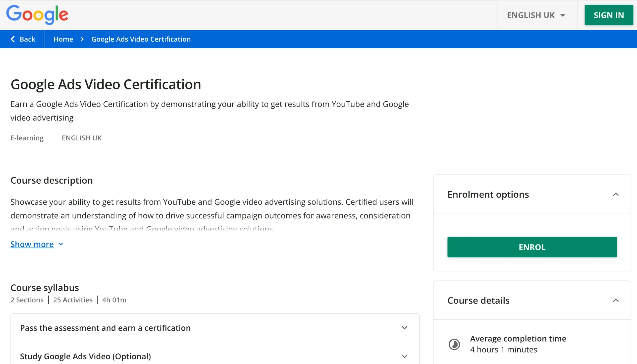
Task: Collapse the Course details panel
Action: coord(616,300)
